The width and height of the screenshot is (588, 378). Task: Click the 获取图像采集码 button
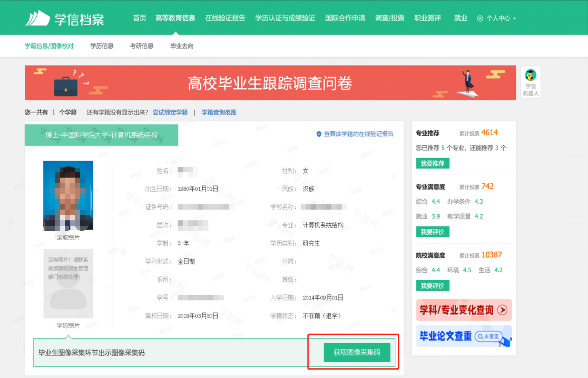[x=357, y=352]
